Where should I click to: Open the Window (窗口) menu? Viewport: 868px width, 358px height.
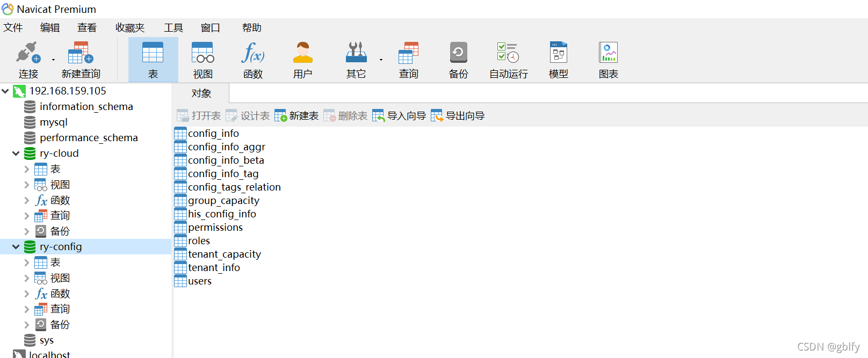[211, 27]
